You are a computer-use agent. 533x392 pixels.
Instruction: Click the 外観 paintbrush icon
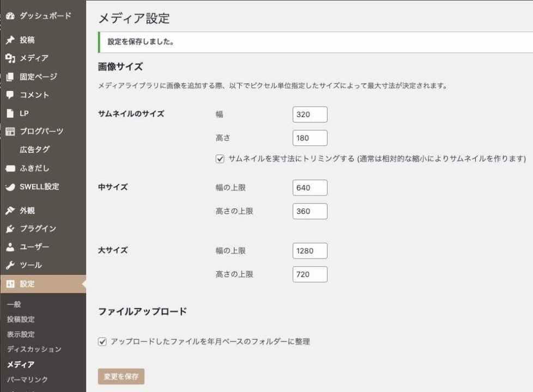coord(10,211)
